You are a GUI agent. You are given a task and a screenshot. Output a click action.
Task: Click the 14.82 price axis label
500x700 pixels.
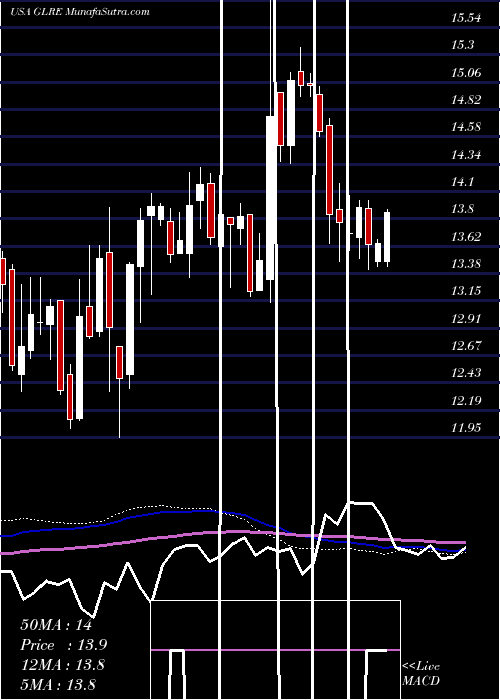pyautogui.click(x=466, y=100)
